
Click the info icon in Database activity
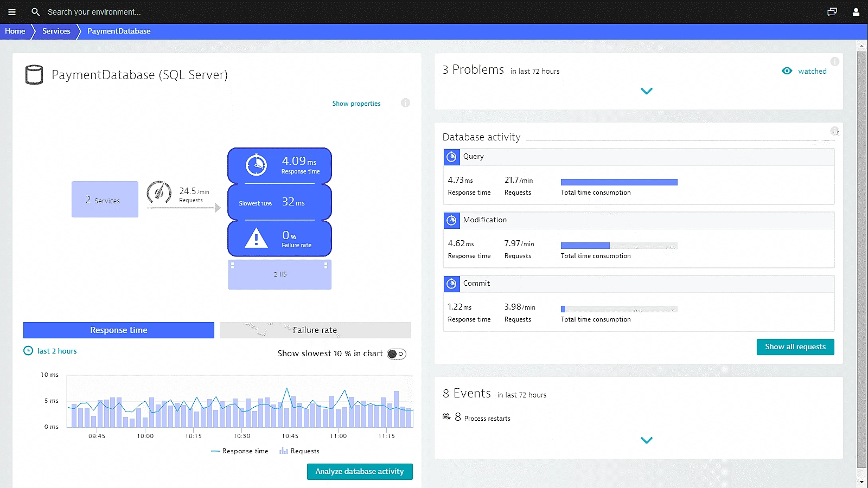835,131
